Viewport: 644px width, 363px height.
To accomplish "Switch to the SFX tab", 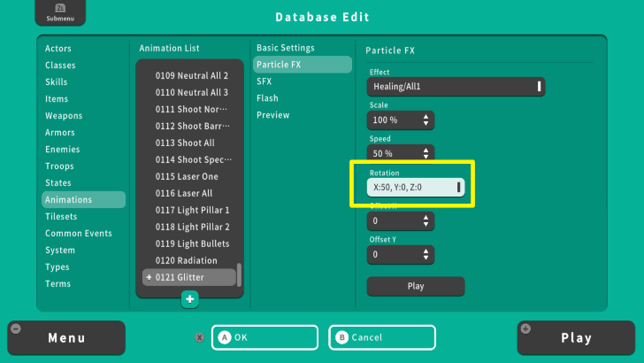I will tap(264, 81).
